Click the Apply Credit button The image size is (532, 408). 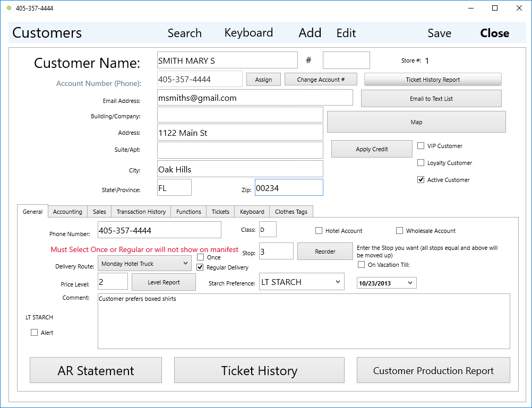(x=372, y=149)
